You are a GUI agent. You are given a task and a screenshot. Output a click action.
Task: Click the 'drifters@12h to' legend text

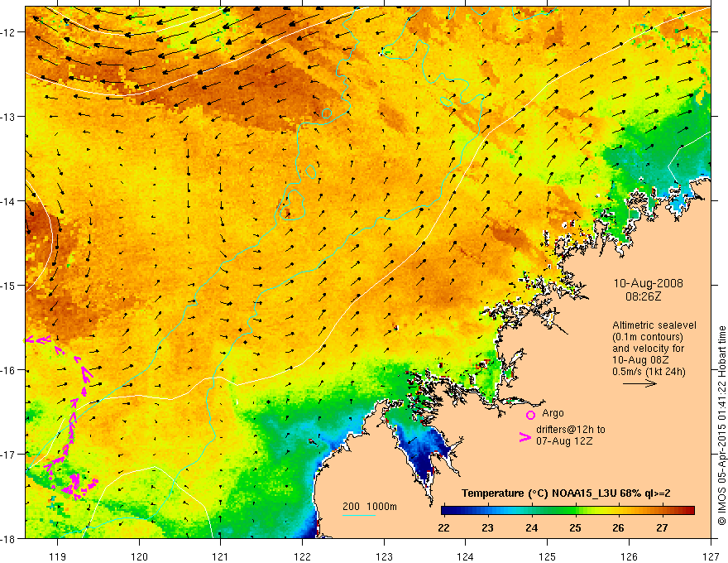point(571,430)
